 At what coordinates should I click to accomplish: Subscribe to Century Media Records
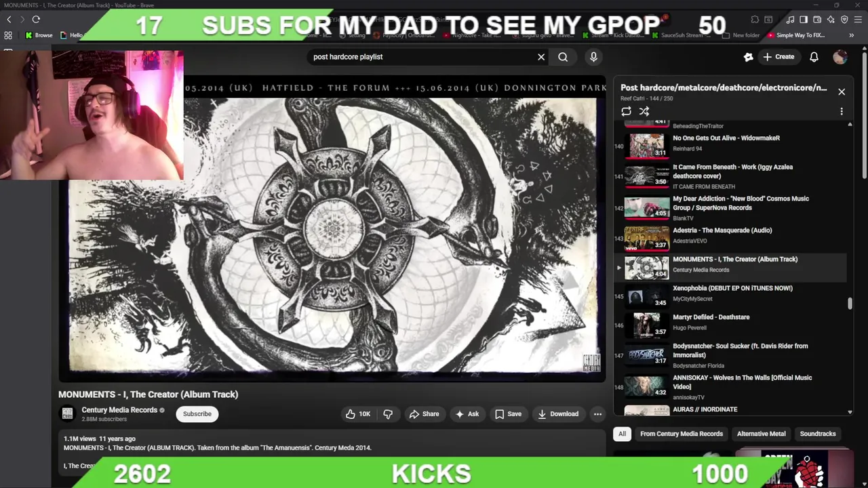pyautogui.click(x=197, y=414)
